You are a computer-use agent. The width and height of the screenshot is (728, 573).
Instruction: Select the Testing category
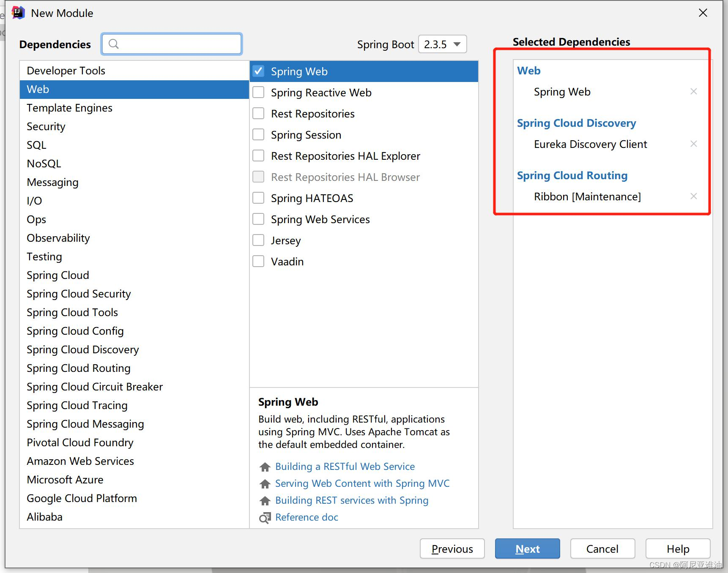(134, 256)
